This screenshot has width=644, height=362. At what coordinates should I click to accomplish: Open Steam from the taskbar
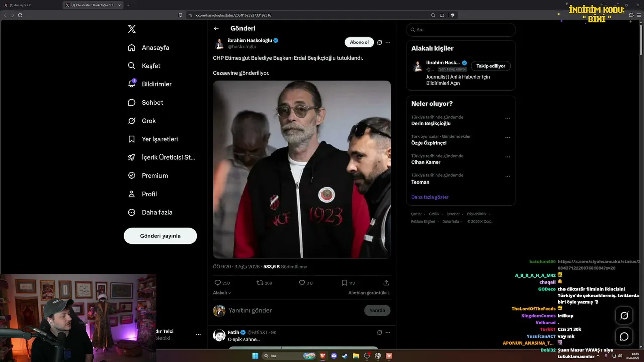345,356
